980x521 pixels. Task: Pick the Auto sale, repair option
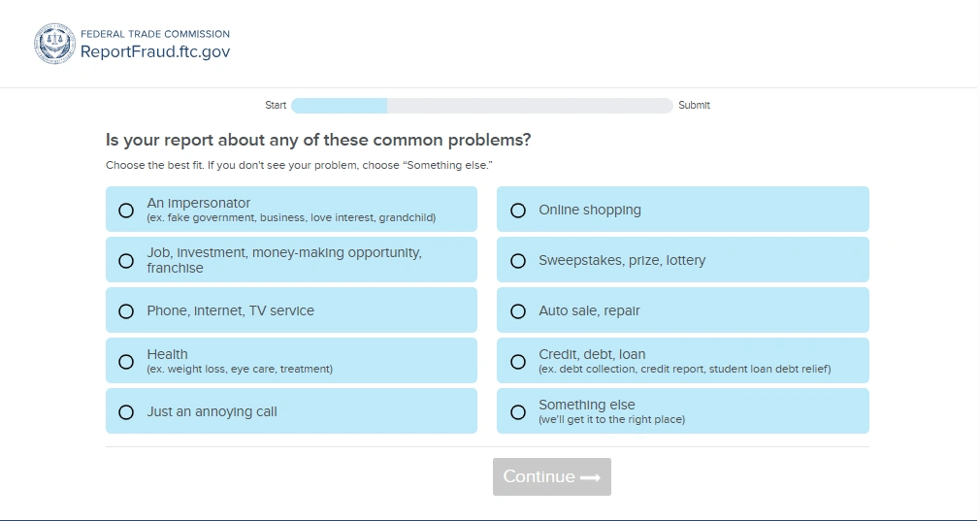coord(518,311)
